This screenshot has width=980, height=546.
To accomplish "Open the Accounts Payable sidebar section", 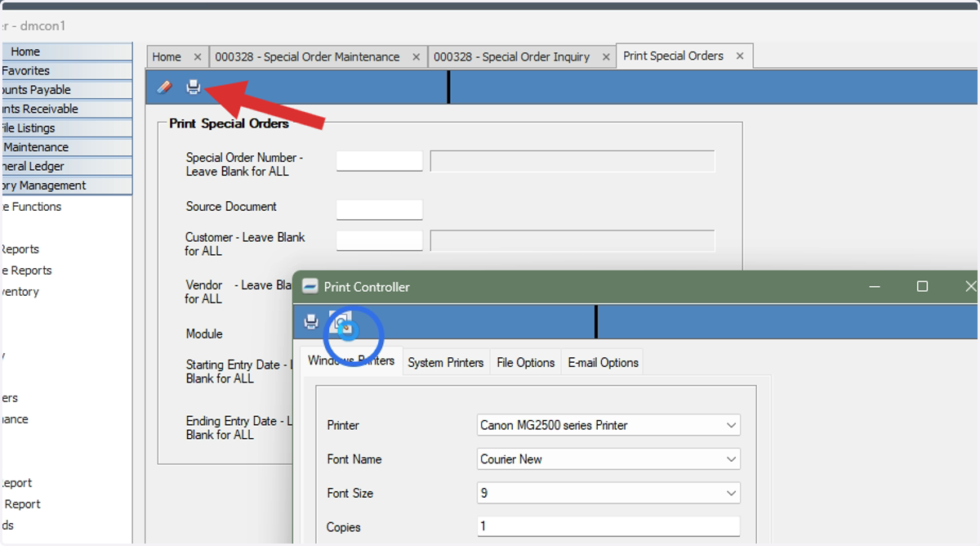I will (x=66, y=90).
